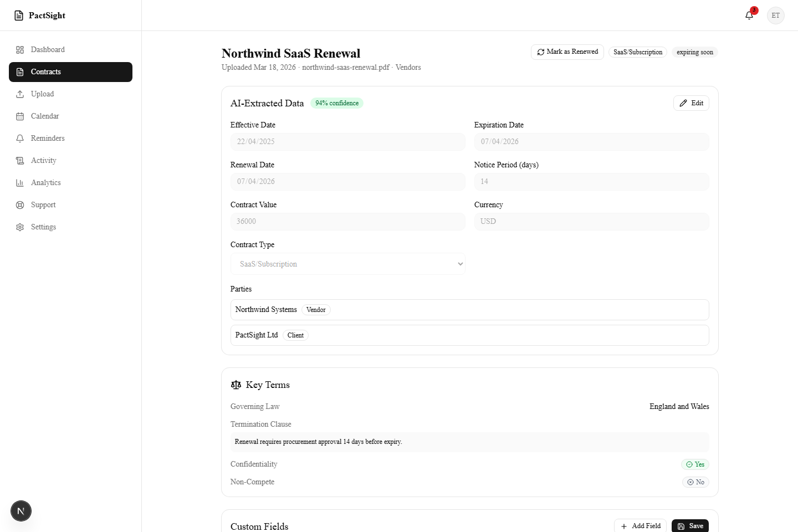Click the round N button at bottom left
798x532 pixels.
pos(21,511)
